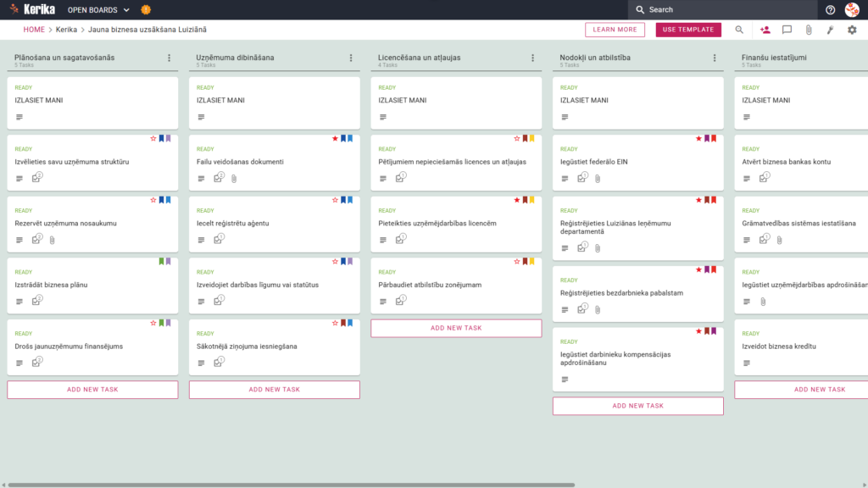Open the board team members icon
The height and width of the screenshot is (488, 868).
click(x=765, y=30)
